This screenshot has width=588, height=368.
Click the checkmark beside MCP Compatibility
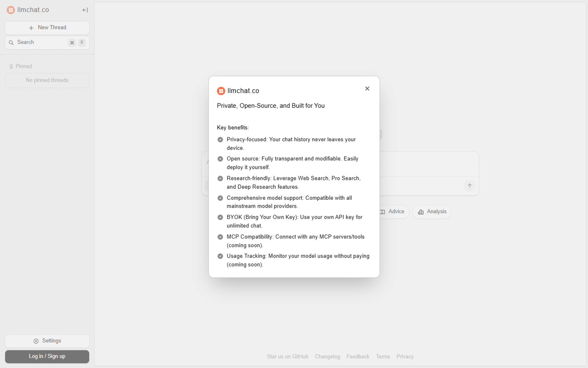click(x=220, y=237)
